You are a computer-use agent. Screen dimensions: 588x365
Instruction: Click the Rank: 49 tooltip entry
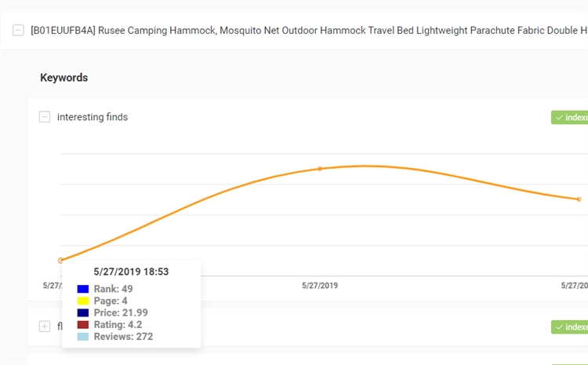coord(113,289)
